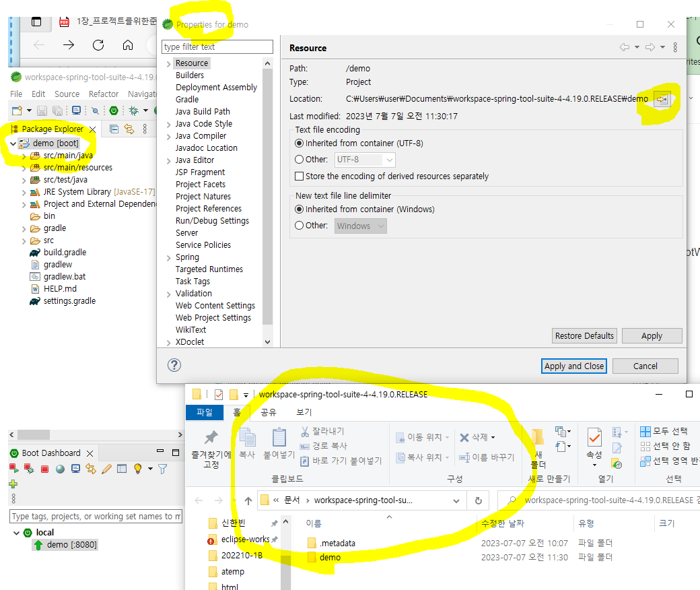700x590 pixels.
Task: Click the lightbulb icon in Boot Dashboard
Action: click(137, 469)
